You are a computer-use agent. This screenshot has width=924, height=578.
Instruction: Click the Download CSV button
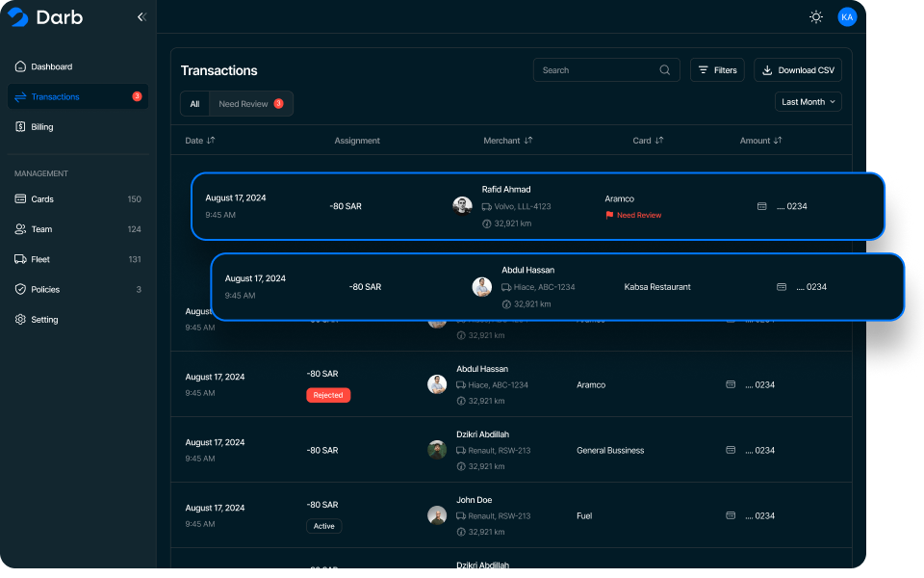click(798, 70)
